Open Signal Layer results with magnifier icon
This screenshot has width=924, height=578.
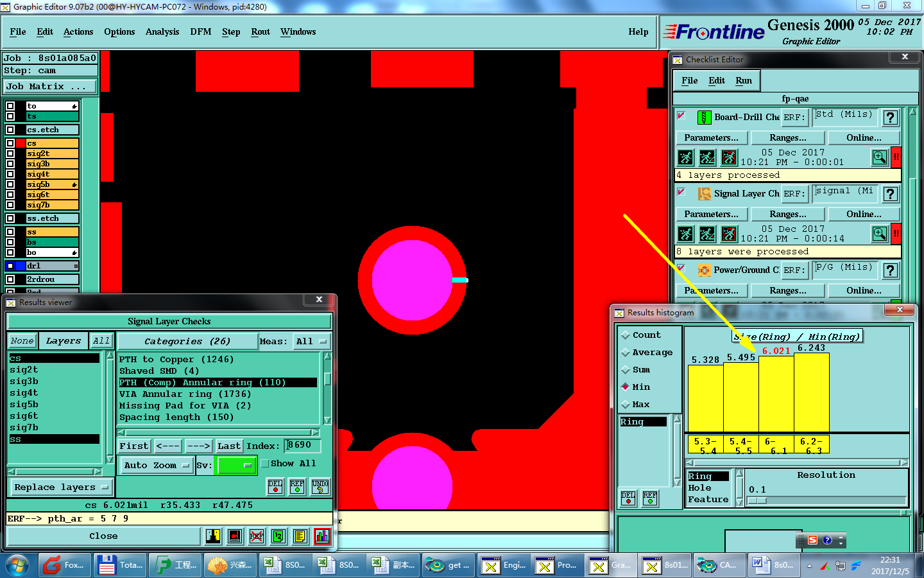(x=880, y=233)
